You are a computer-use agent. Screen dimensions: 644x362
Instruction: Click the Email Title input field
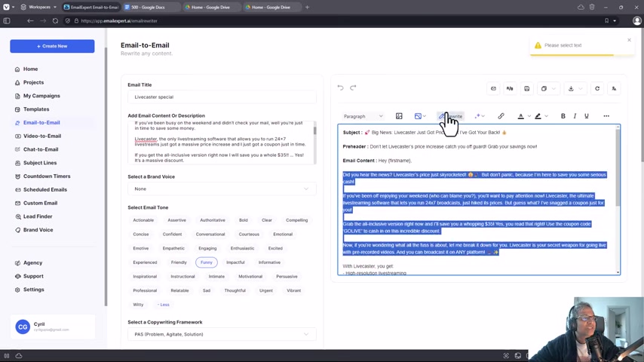click(222, 97)
